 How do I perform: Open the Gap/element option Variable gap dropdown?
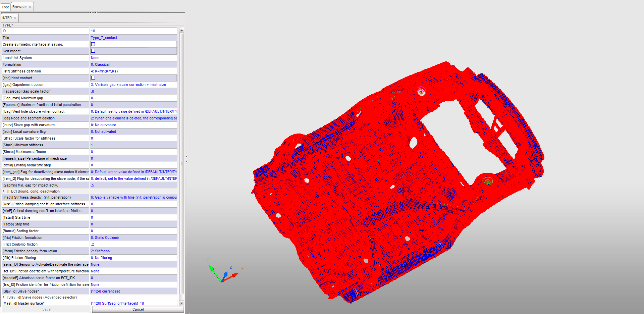(x=133, y=85)
